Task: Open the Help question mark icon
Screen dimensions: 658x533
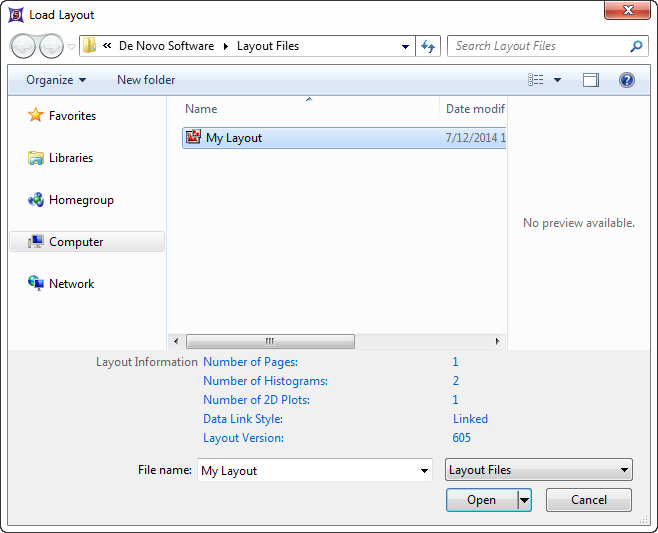Action: coord(627,80)
